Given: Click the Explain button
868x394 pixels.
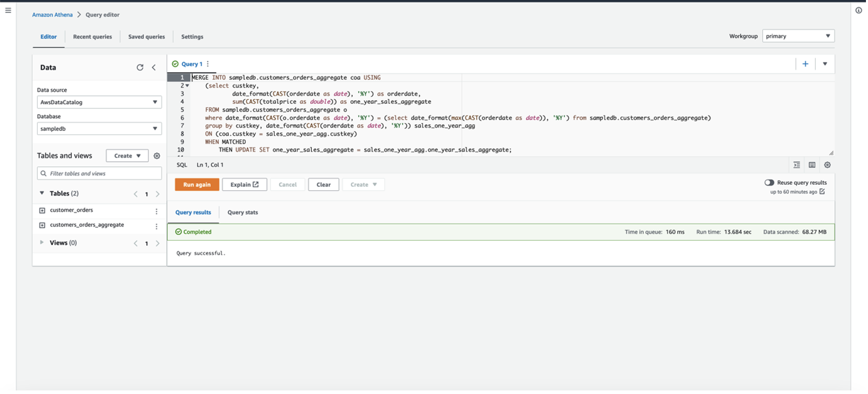Looking at the screenshot, I should click(x=245, y=185).
